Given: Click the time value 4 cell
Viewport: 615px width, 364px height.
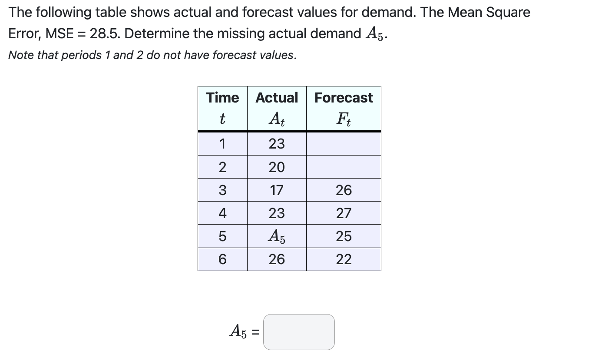Looking at the screenshot, I should pyautogui.click(x=222, y=213).
